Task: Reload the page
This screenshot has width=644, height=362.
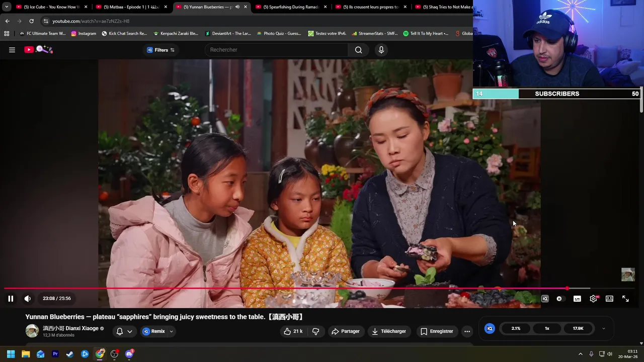Action: click(31, 21)
